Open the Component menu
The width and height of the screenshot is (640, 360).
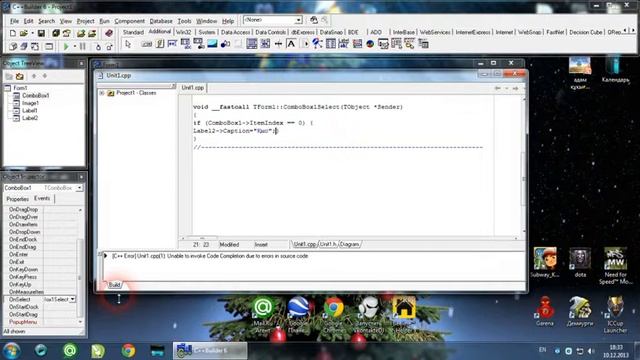pyautogui.click(x=129, y=21)
